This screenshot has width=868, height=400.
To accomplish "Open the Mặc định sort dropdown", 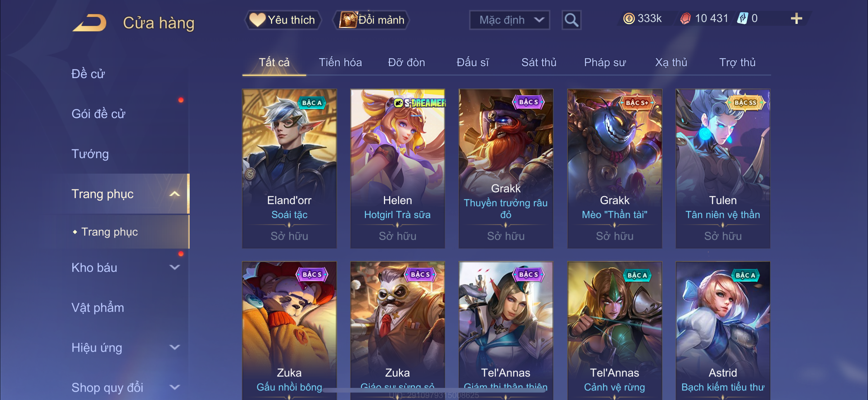I will 509,20.
